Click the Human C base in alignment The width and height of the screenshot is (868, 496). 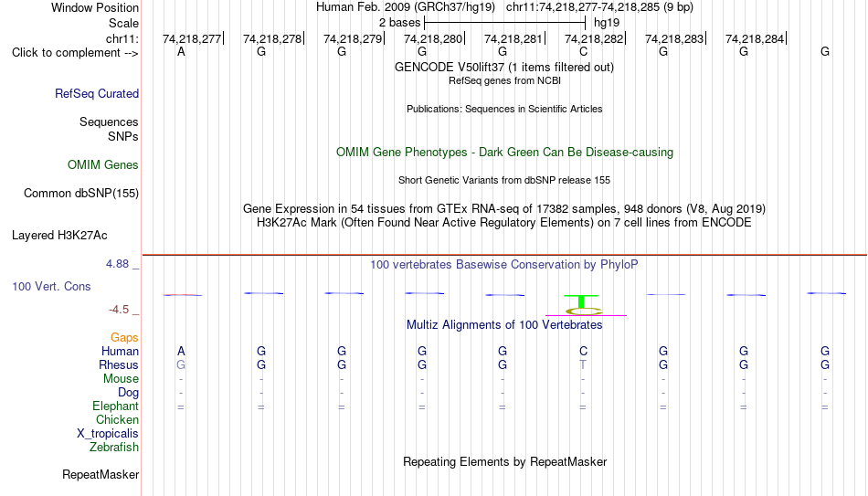pyautogui.click(x=583, y=352)
